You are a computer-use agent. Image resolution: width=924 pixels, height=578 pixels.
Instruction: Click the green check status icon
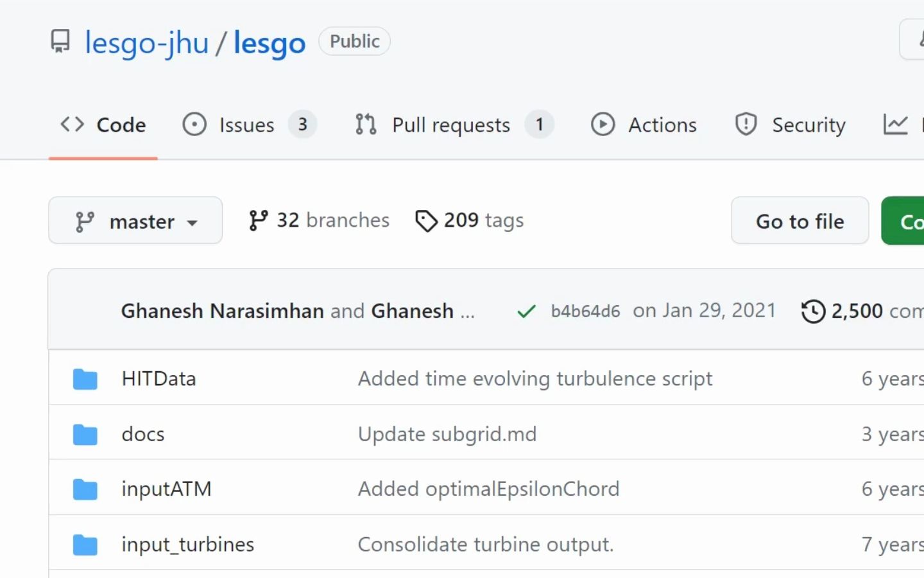(x=526, y=311)
